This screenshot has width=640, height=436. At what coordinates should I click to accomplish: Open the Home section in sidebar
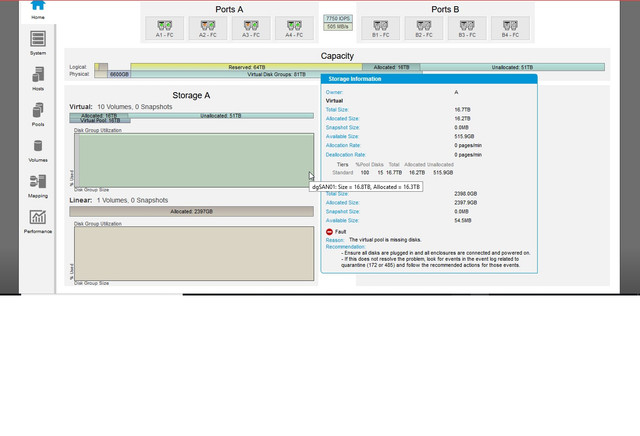coord(38,6)
